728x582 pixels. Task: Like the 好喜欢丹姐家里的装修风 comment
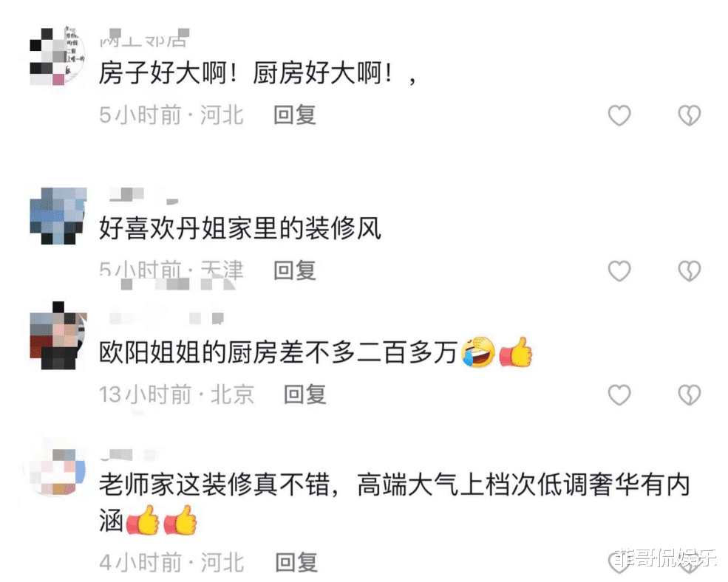(x=619, y=270)
